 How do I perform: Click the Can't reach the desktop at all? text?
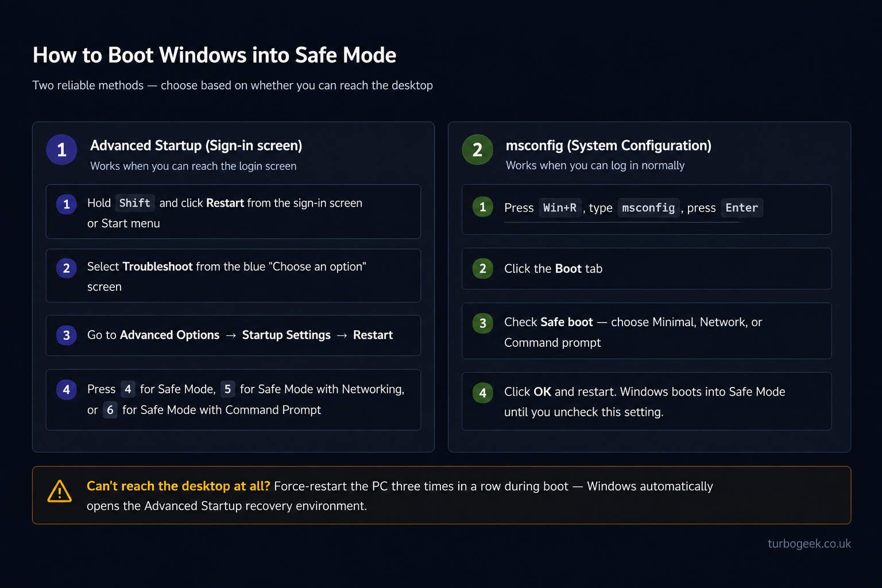(x=179, y=486)
